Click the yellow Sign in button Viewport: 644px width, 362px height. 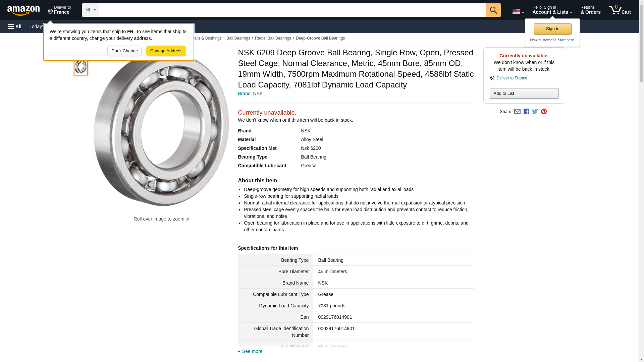552,29
